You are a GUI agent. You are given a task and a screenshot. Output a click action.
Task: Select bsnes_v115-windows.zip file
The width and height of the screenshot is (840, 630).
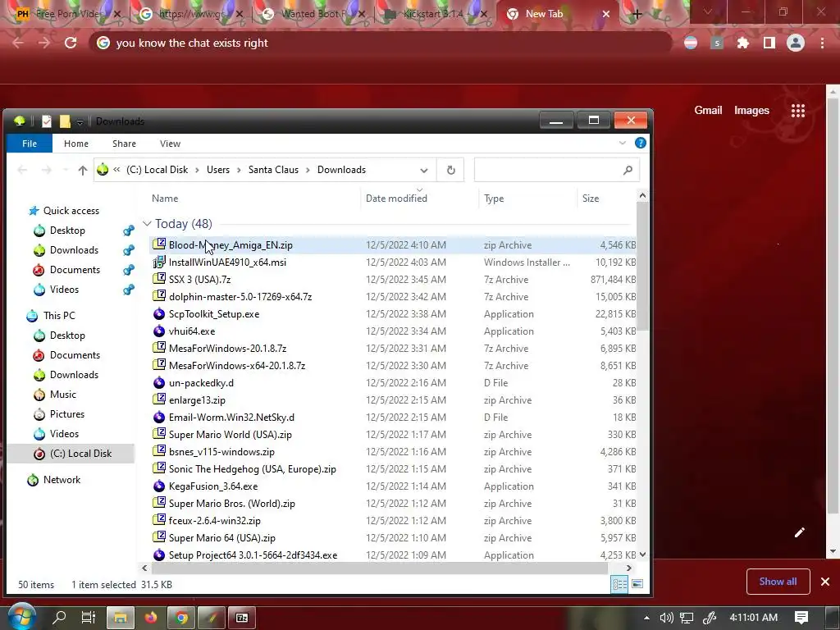coord(221,452)
